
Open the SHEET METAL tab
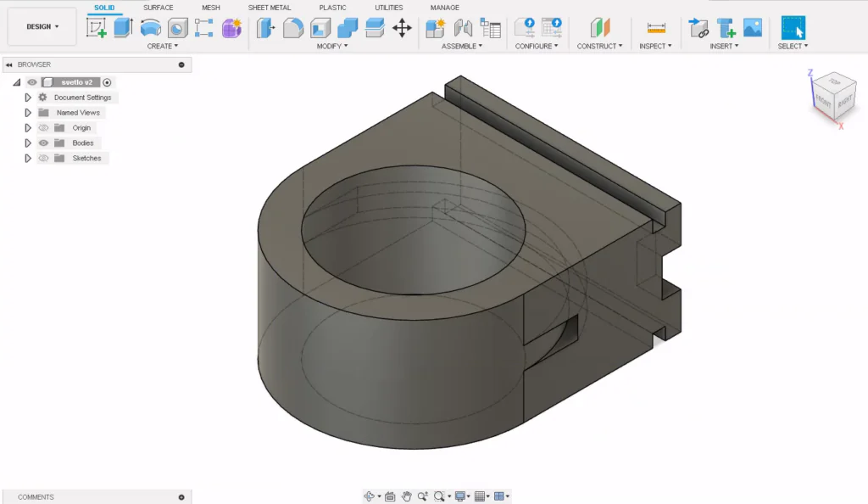click(x=269, y=8)
